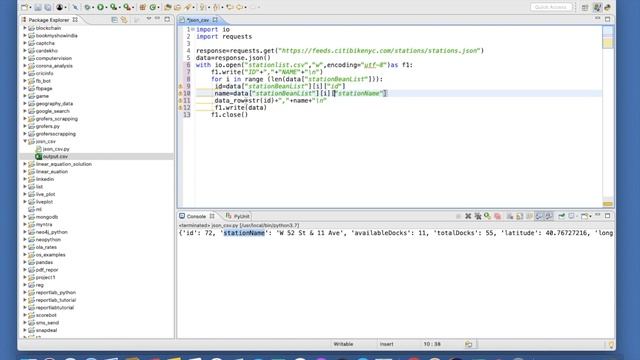Click the terminated json_csv.py console label
Screen dimensions: 640x360
pos(239,225)
